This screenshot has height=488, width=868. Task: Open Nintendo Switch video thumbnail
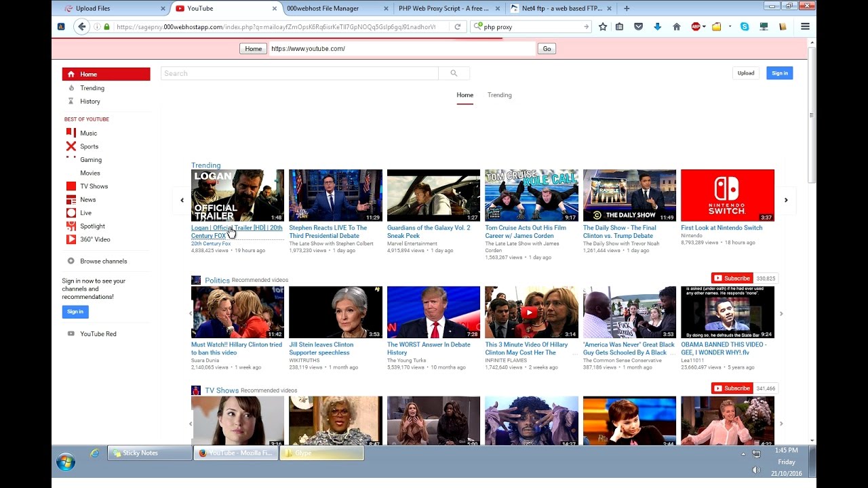[728, 195]
